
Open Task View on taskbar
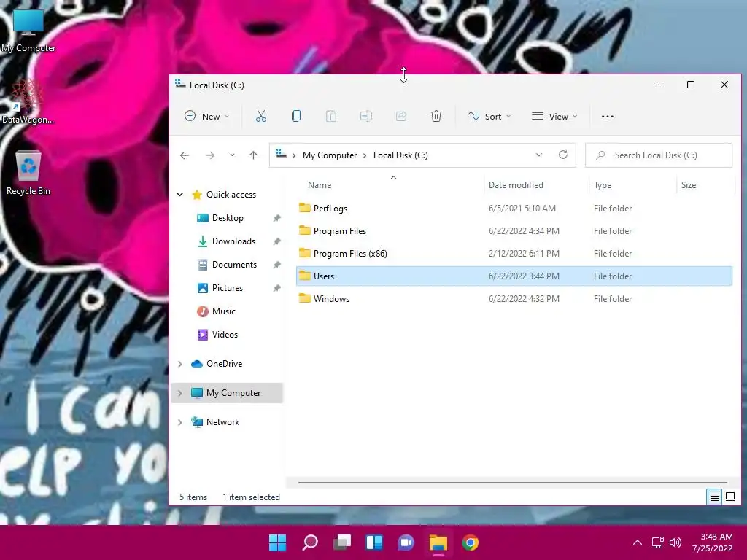click(x=342, y=542)
